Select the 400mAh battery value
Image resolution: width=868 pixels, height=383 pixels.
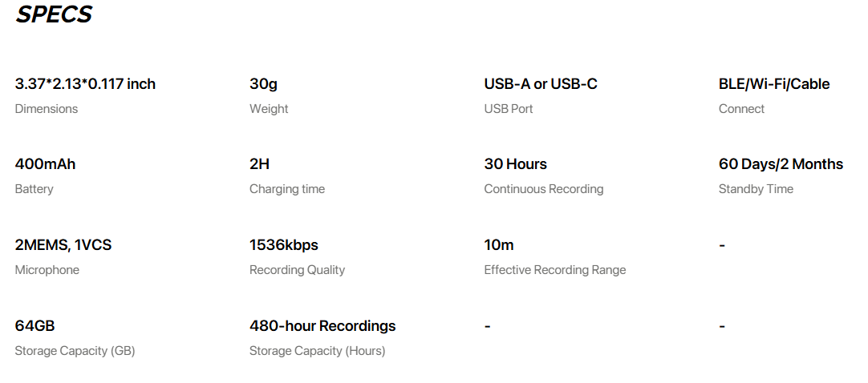click(x=46, y=164)
